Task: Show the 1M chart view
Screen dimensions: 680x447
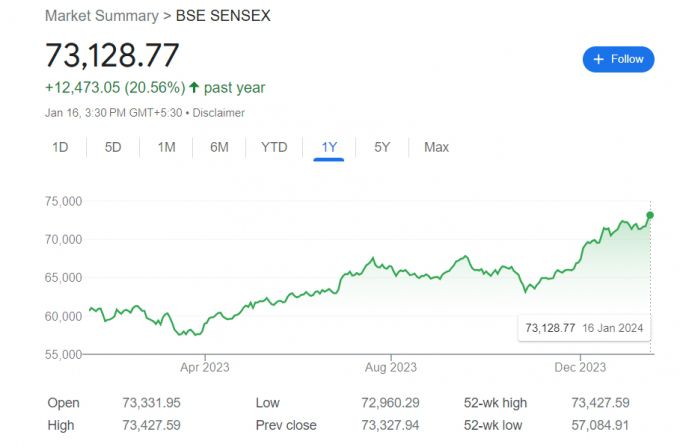Action: tap(166, 147)
